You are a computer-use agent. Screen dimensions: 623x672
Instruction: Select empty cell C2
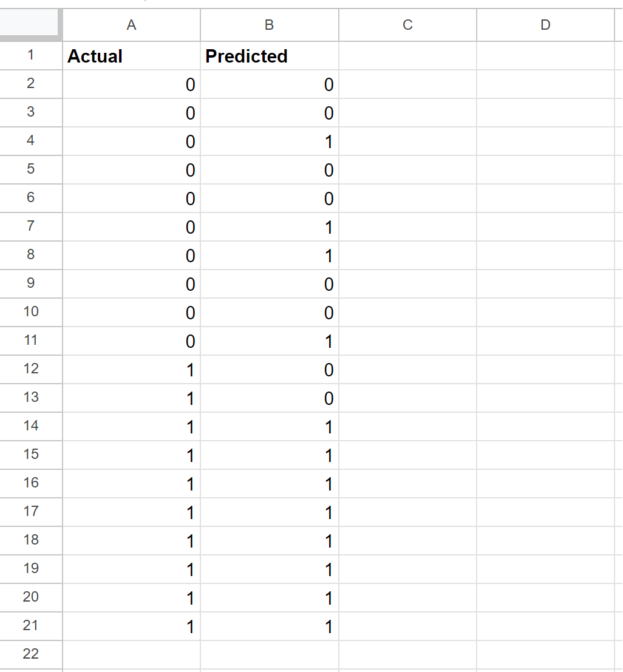[x=407, y=84]
